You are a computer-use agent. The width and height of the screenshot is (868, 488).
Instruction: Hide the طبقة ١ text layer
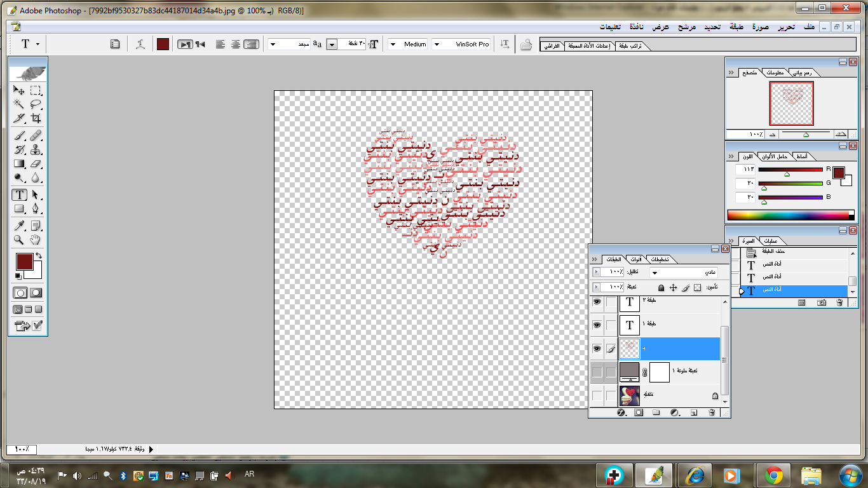pyautogui.click(x=597, y=325)
